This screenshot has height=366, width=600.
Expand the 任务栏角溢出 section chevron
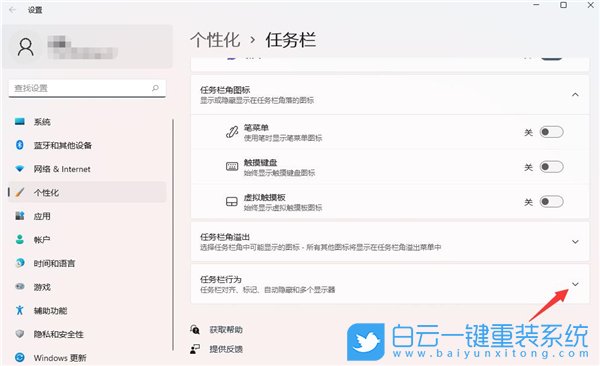[x=575, y=242]
